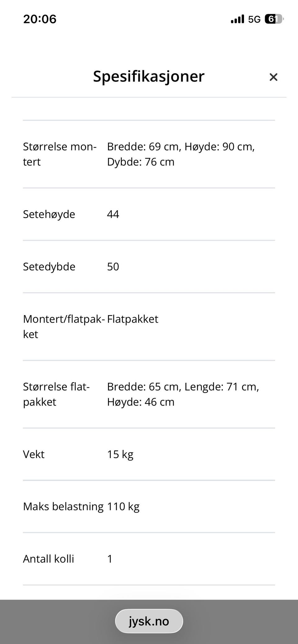
Task: Select the Antall kolli row label
Action: [48, 559]
